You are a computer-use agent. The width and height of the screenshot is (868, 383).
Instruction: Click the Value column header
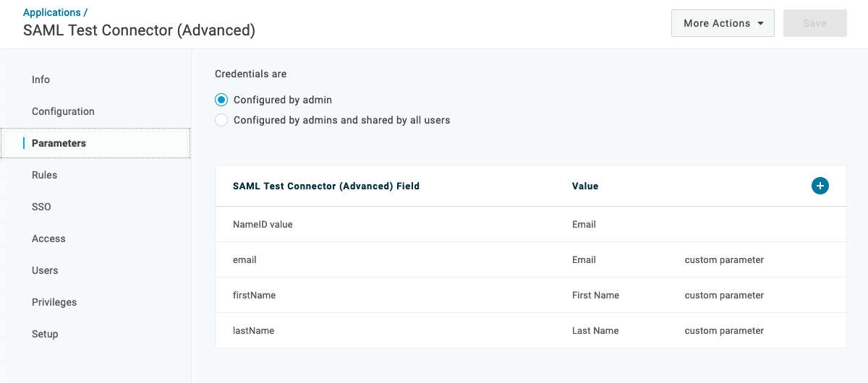tap(584, 186)
